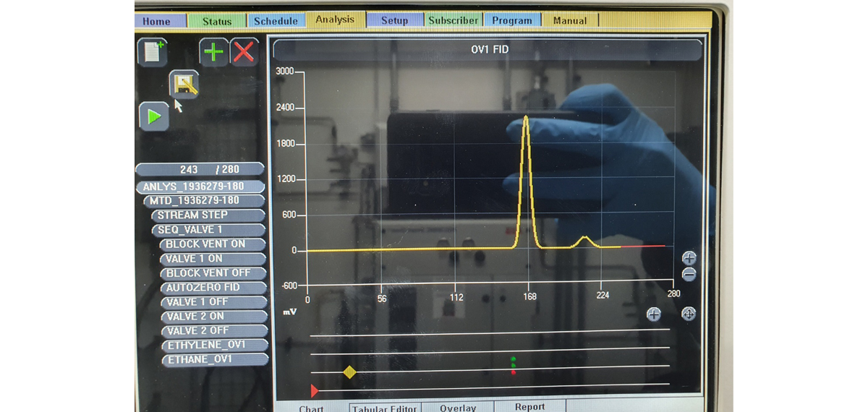The image size is (868, 412).
Task: Open the Tabular Editor tab
Action: pos(385,408)
